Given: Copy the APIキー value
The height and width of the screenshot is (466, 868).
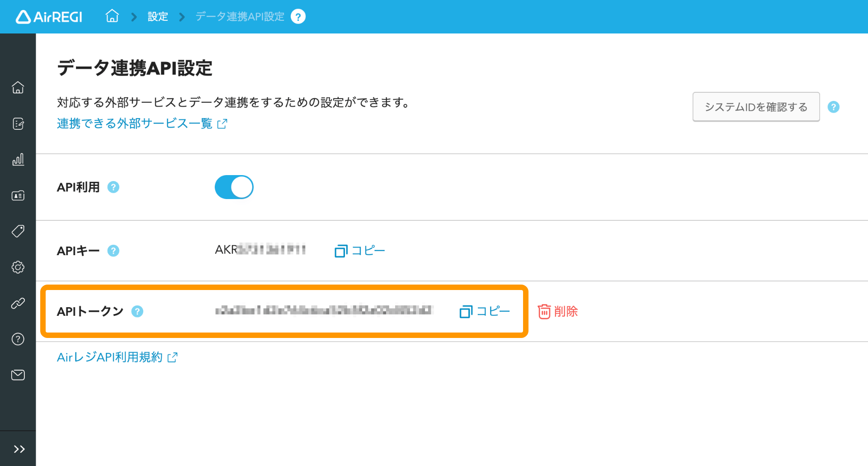Looking at the screenshot, I should (x=360, y=251).
